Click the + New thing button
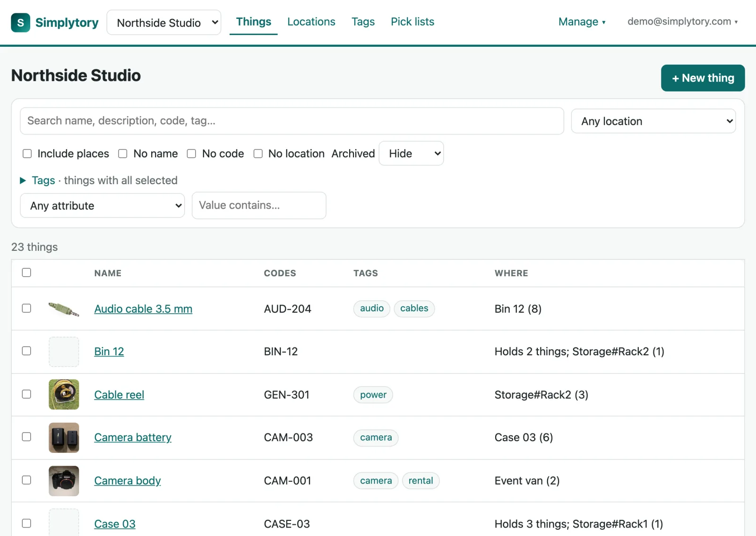The height and width of the screenshot is (536, 756). [703, 78]
